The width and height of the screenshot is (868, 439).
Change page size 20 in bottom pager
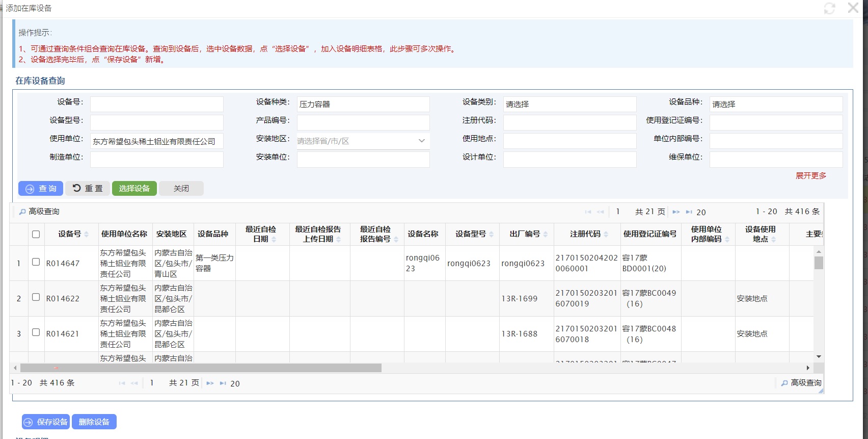[235, 383]
